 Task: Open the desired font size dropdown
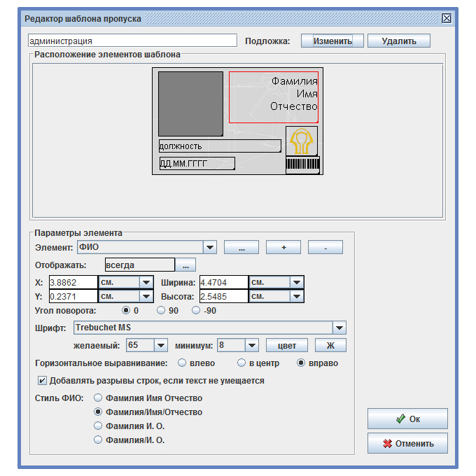pyautogui.click(x=160, y=345)
